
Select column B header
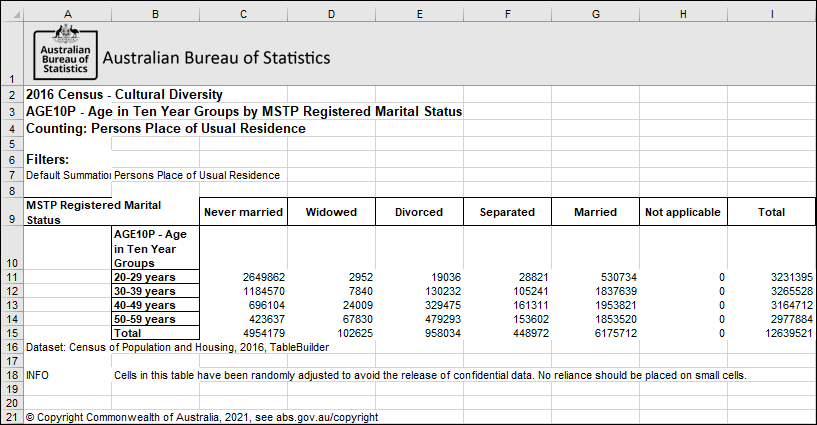[x=155, y=15]
